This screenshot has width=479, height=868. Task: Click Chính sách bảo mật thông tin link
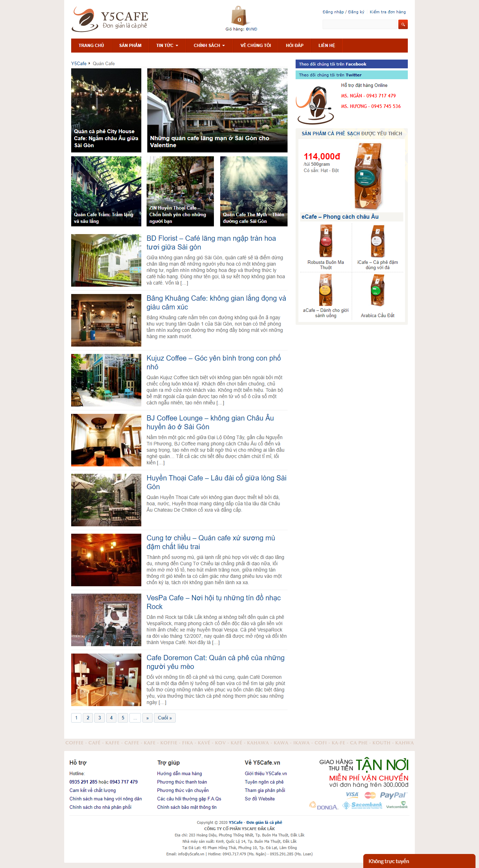tap(187, 807)
